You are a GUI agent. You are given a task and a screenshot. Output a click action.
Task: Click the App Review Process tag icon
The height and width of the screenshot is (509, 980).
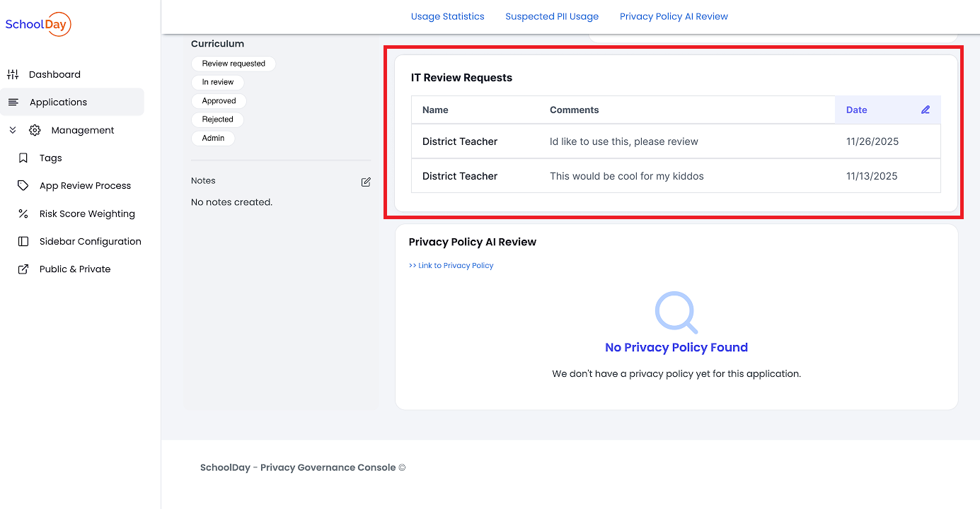[23, 185]
